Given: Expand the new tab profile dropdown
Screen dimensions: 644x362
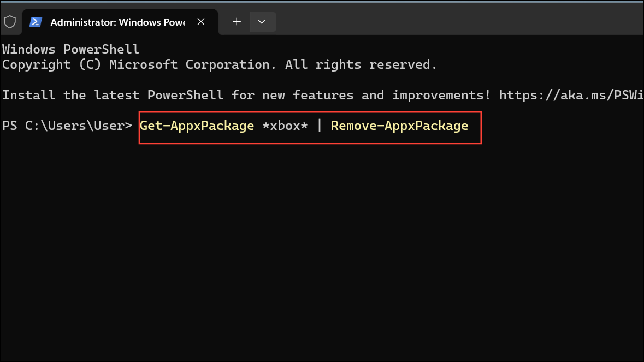Looking at the screenshot, I should [262, 22].
